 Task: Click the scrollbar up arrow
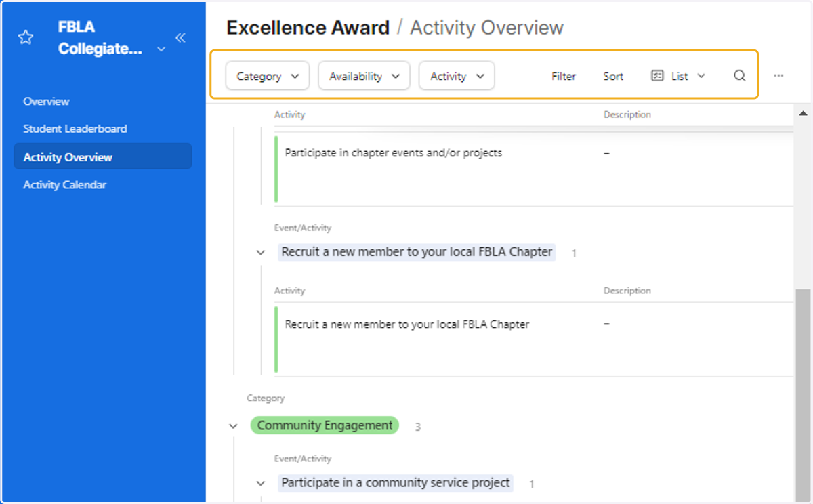pos(803,113)
